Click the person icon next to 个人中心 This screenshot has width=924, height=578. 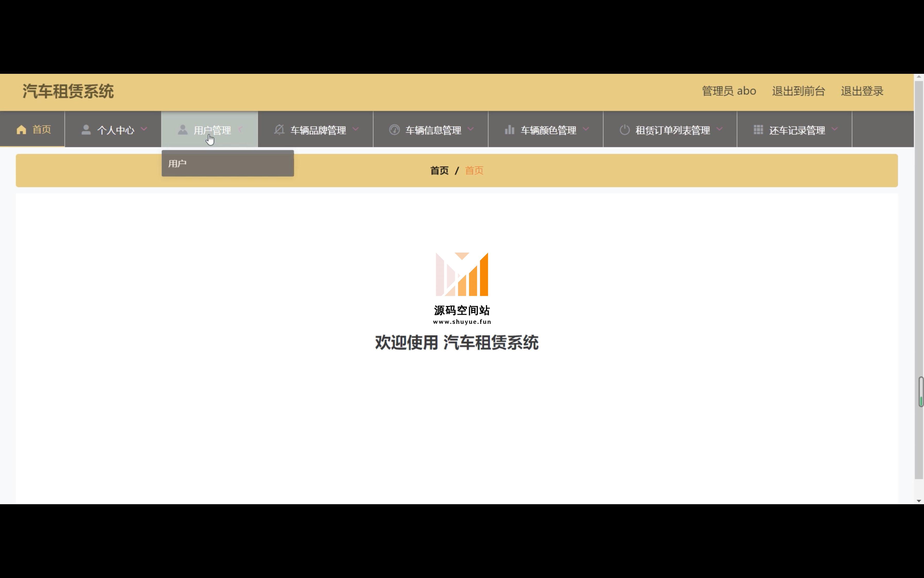coord(86,130)
